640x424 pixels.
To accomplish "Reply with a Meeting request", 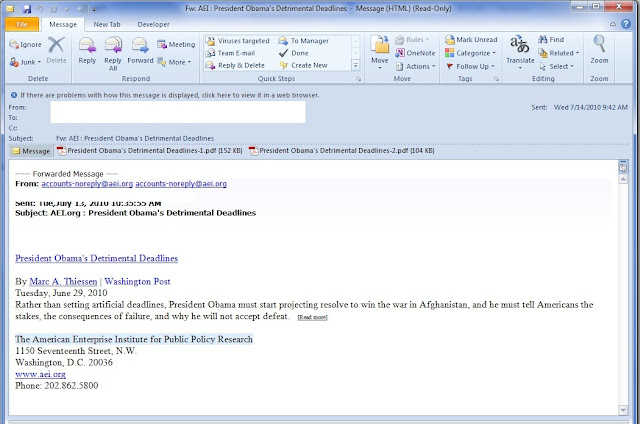I will click(x=176, y=44).
